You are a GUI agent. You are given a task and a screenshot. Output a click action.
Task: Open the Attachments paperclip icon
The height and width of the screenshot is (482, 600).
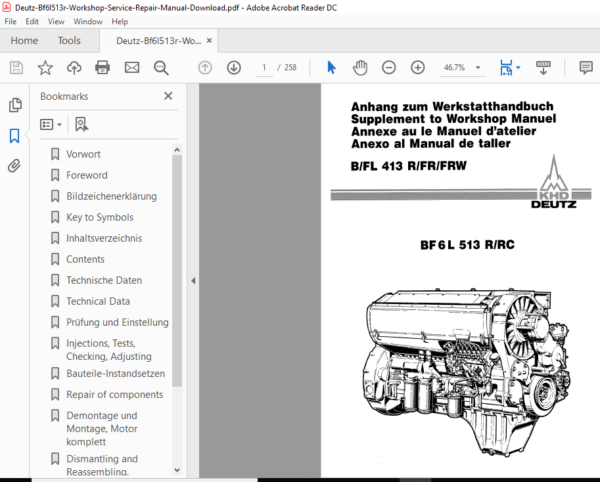[15, 166]
